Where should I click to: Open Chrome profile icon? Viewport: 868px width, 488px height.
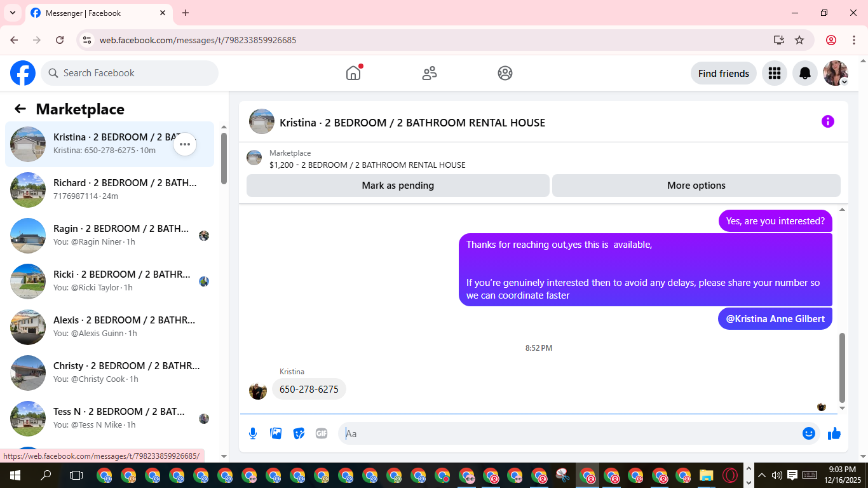pyautogui.click(x=831, y=40)
